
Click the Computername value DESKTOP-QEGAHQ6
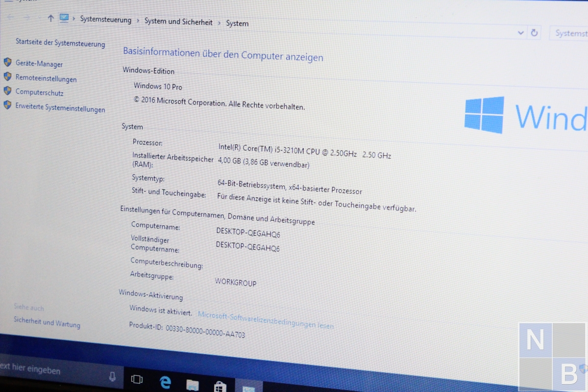point(248,233)
